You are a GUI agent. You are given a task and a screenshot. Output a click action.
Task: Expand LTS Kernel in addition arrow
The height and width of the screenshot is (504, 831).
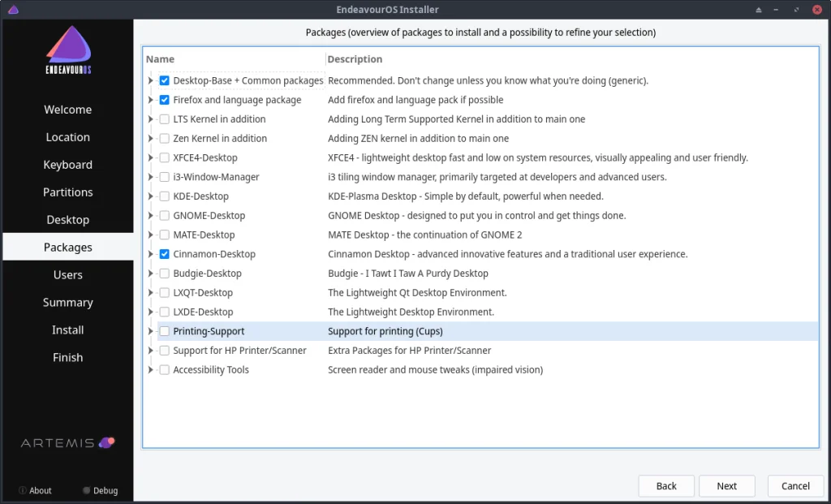(150, 119)
